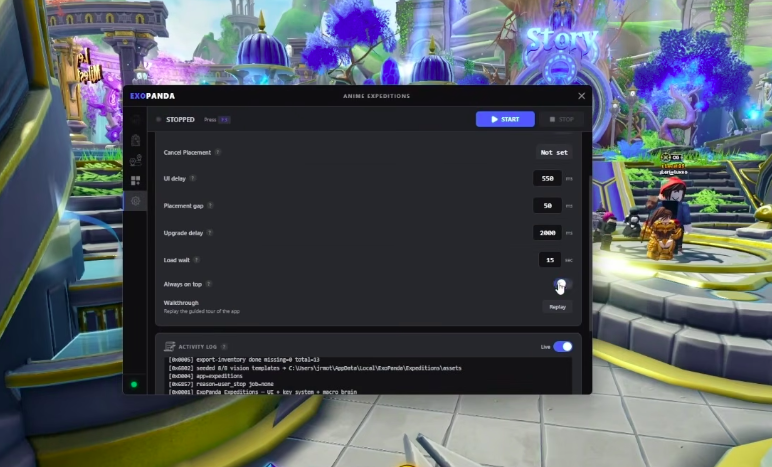Edit the Placement gap value 50

[x=547, y=205]
